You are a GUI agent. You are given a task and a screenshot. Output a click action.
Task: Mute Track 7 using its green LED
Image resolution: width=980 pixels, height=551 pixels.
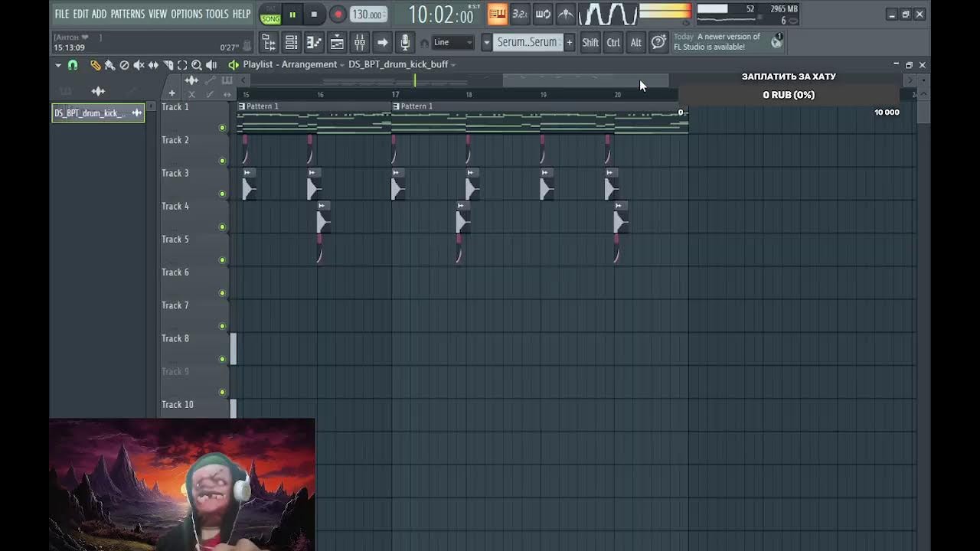click(222, 326)
